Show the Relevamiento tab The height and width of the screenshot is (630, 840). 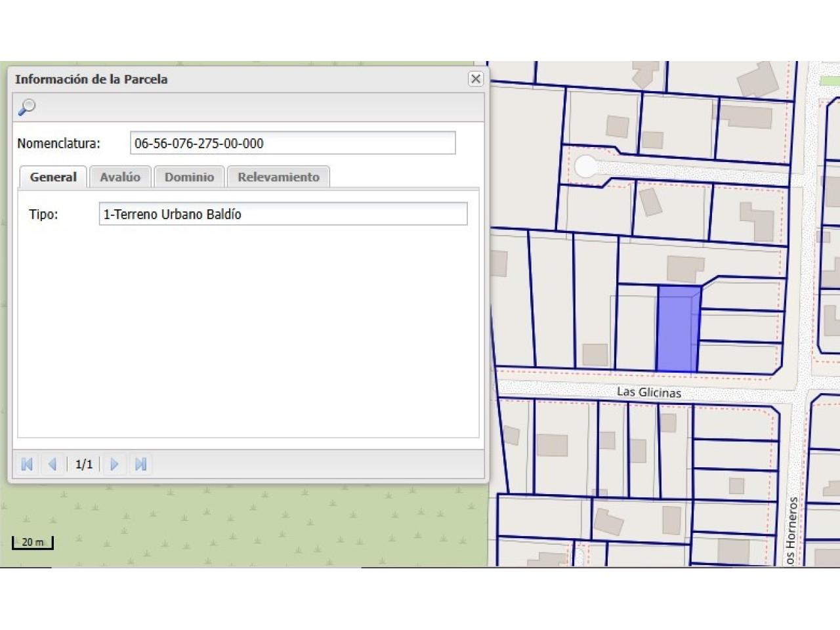click(x=278, y=177)
